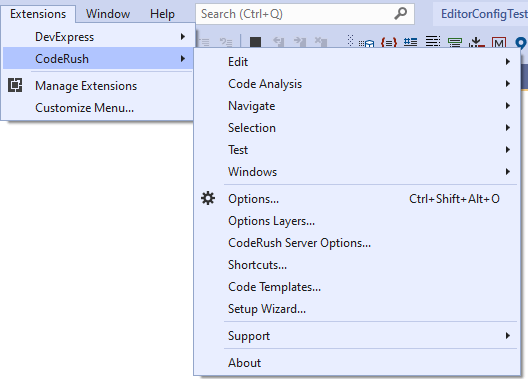Screen dimensions: 528x379
Task: Open CodeRush Server Options...
Action: [357, 243]
